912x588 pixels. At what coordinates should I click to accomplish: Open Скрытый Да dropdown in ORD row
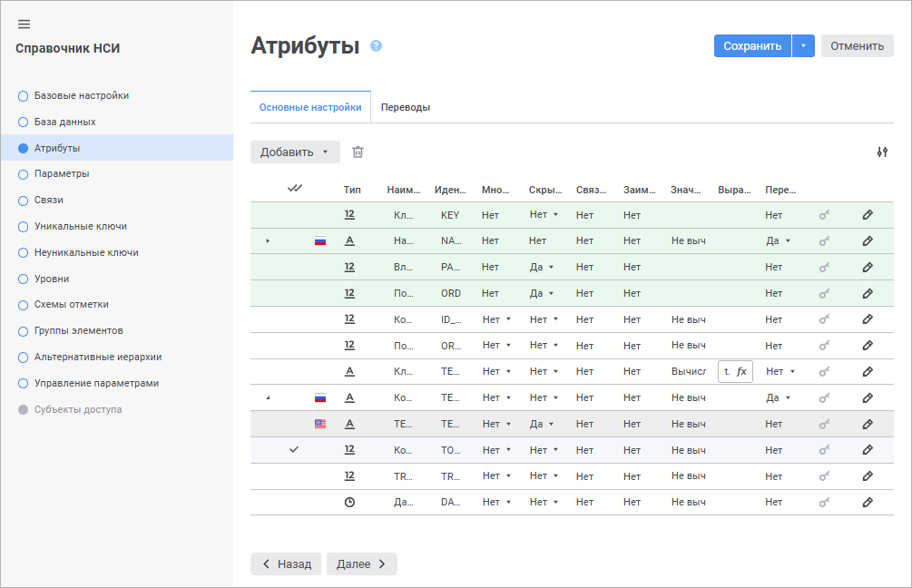click(x=542, y=293)
